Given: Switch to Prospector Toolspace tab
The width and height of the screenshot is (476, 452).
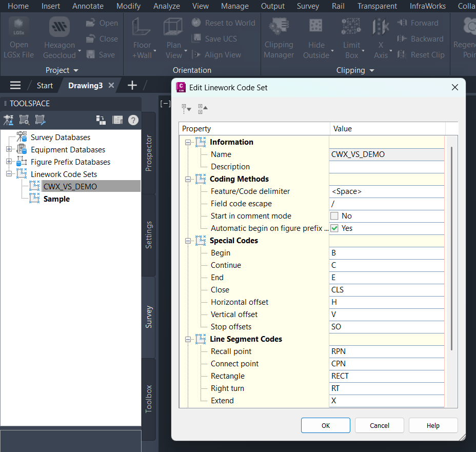Looking at the screenshot, I should 148,153.
